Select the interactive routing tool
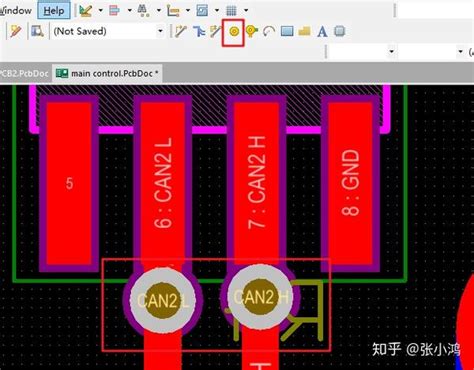Image resolution: width=474 pixels, height=370 pixels. click(x=180, y=31)
